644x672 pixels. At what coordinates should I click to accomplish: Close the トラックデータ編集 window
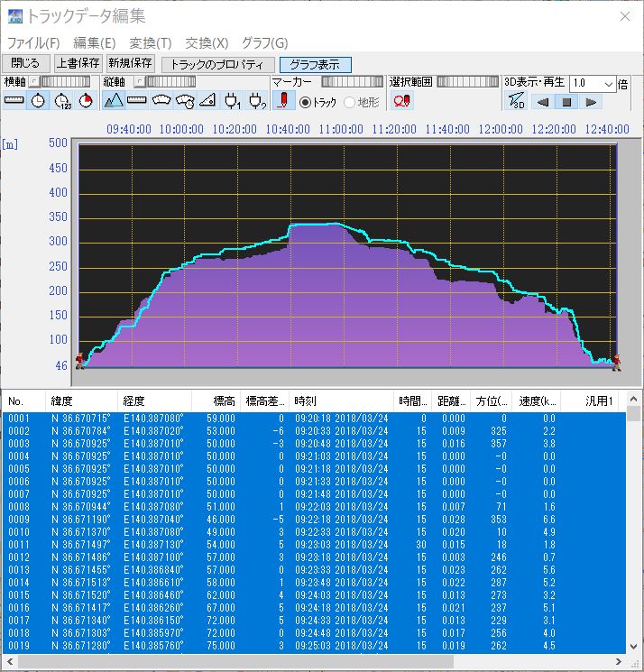point(625,16)
